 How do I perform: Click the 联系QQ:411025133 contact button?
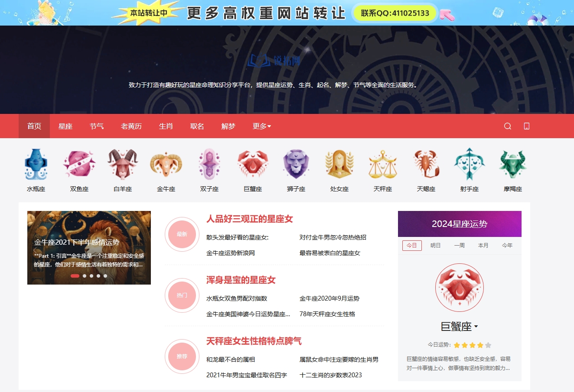point(395,13)
